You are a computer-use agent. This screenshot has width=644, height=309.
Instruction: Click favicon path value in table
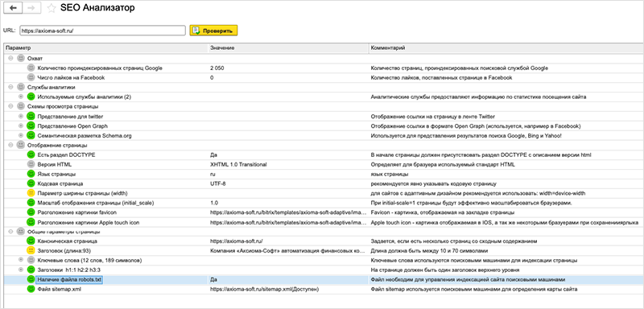pos(288,212)
